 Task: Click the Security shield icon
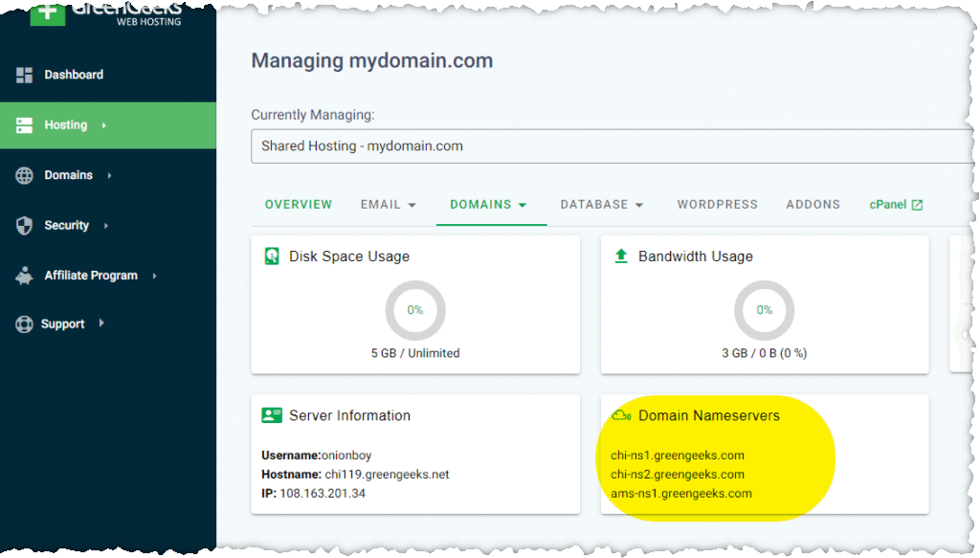pyautogui.click(x=24, y=226)
